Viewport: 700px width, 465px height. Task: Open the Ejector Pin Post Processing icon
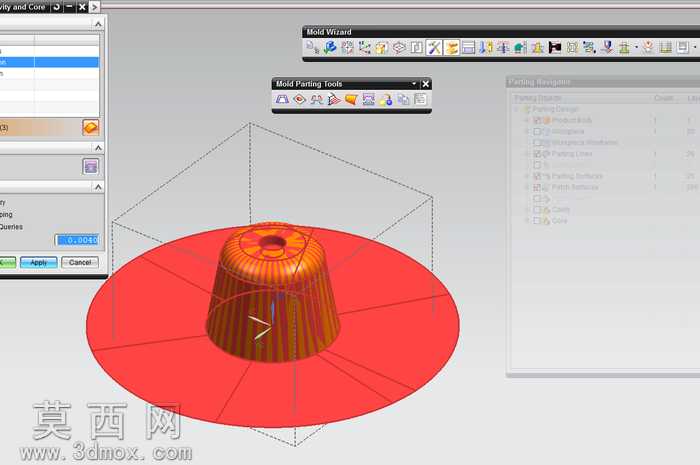(x=502, y=47)
